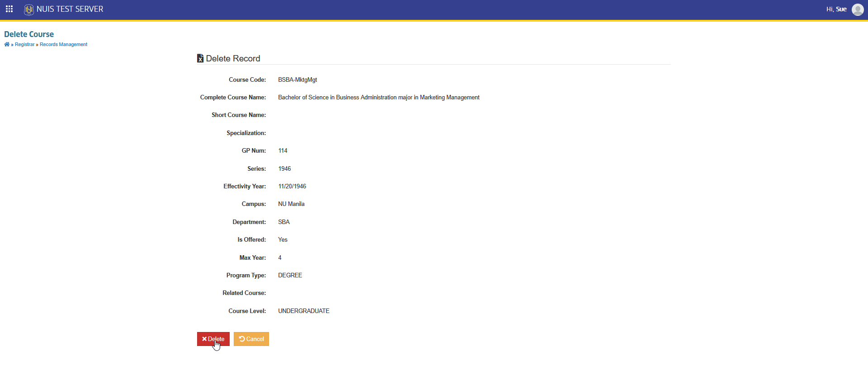Click the Delete Course page heading
The height and width of the screenshot is (374, 868).
[29, 34]
